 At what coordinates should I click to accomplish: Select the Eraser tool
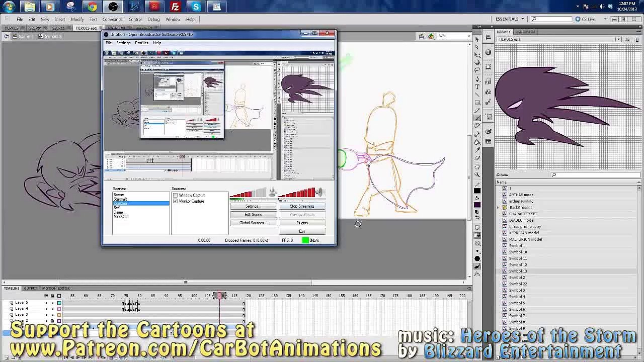[477, 158]
